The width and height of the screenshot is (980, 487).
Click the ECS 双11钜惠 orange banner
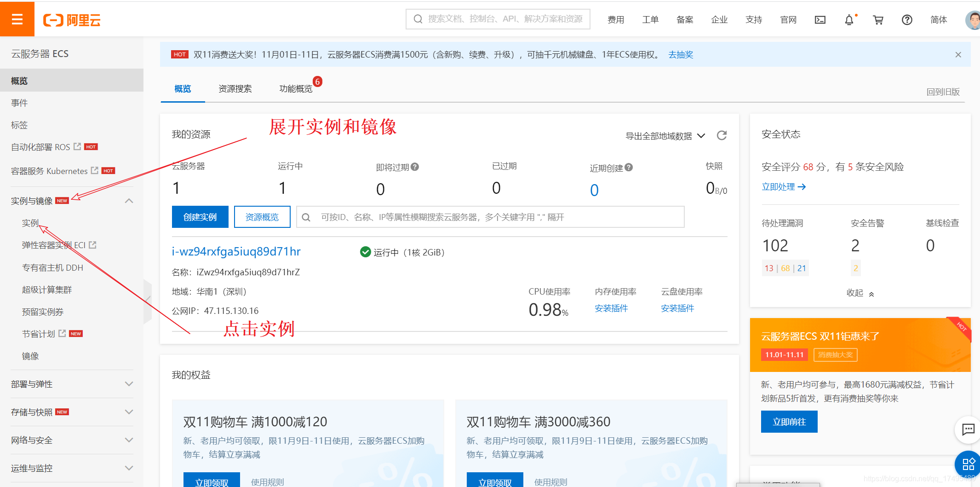(860, 345)
